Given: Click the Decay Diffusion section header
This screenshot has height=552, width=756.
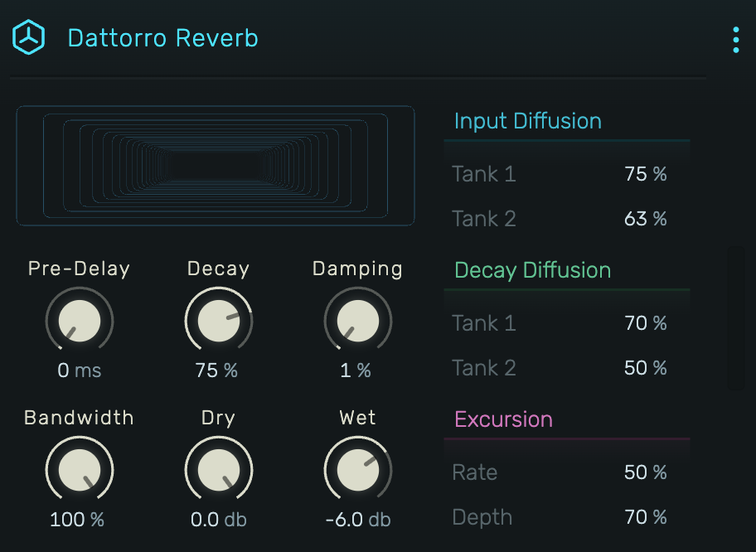Looking at the screenshot, I should click(x=533, y=270).
